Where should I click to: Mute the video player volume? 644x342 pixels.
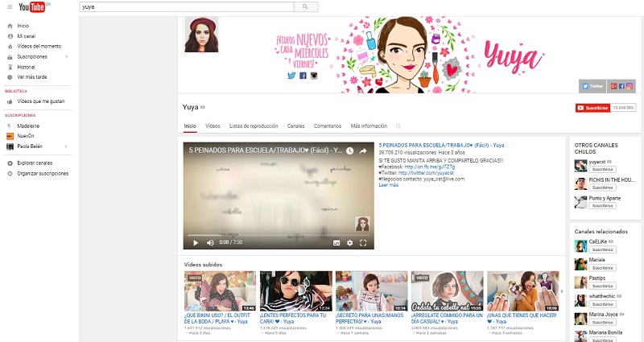210,242
